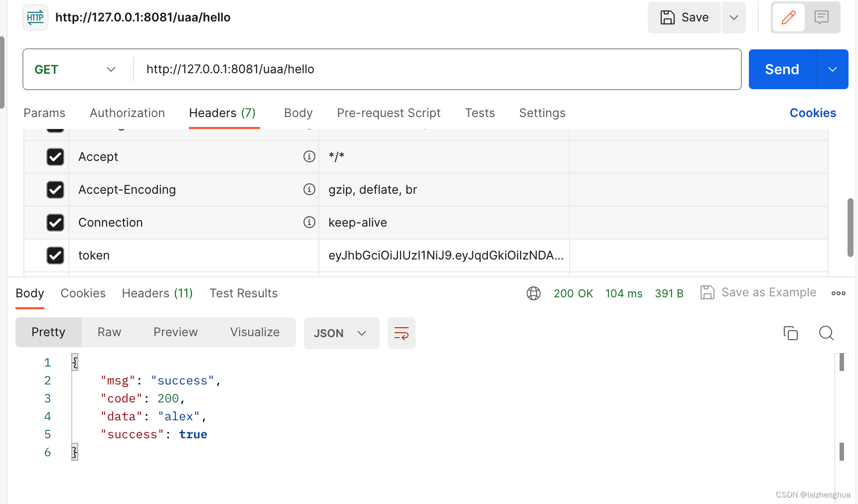Click Save as Example
Viewport: 858px width, 504px height.
point(759,292)
